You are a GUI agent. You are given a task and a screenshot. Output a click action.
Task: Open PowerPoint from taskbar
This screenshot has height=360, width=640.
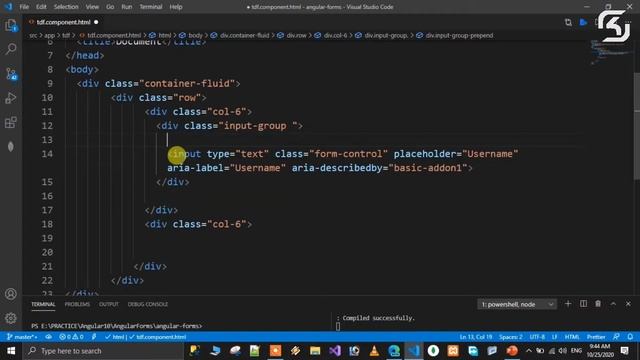click(512, 351)
